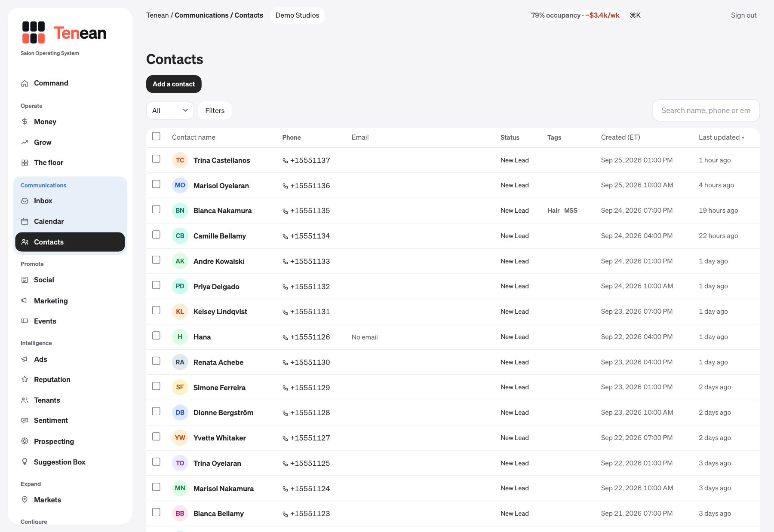
Task: Click the Social page icon
Action: pyautogui.click(x=25, y=280)
